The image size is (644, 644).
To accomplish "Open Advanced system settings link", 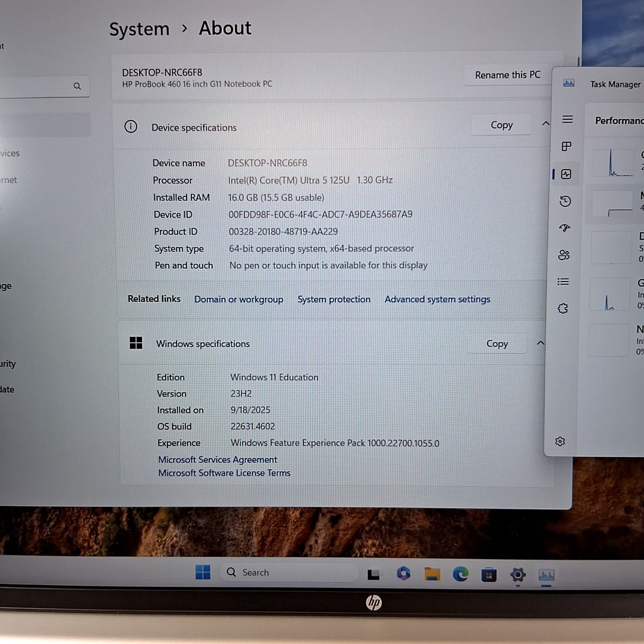I will coord(437,299).
